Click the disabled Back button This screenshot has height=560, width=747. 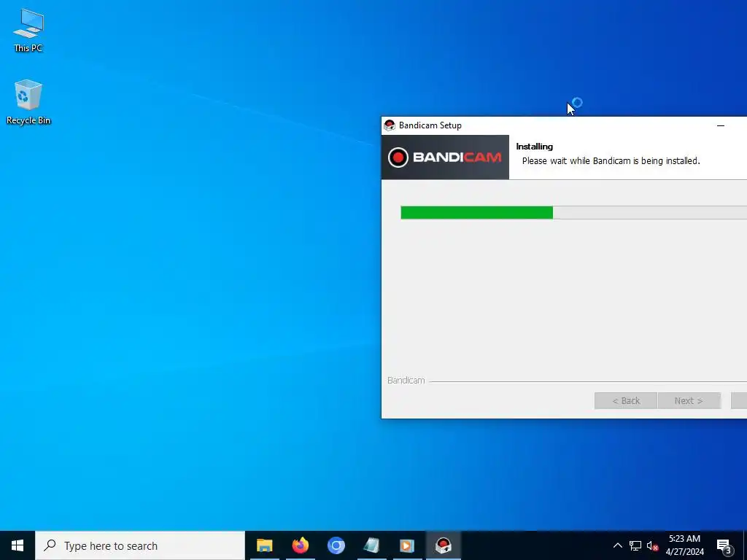click(x=625, y=401)
